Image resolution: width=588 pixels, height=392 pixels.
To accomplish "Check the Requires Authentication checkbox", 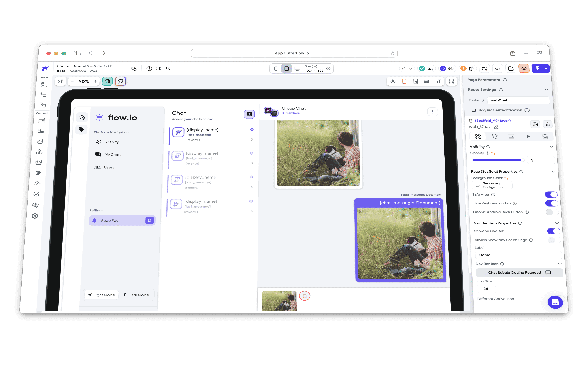I will [474, 110].
